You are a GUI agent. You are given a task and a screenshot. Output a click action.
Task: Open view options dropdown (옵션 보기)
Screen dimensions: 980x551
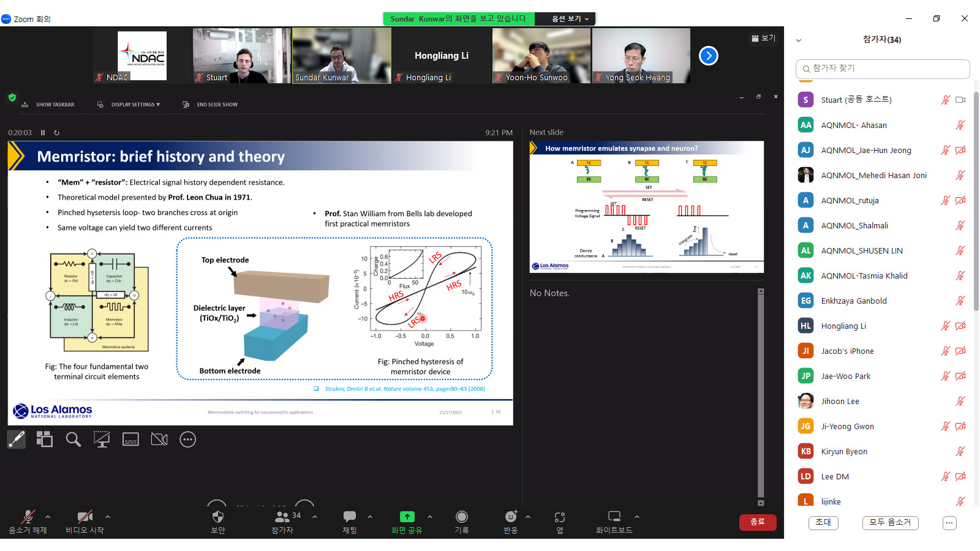click(570, 19)
